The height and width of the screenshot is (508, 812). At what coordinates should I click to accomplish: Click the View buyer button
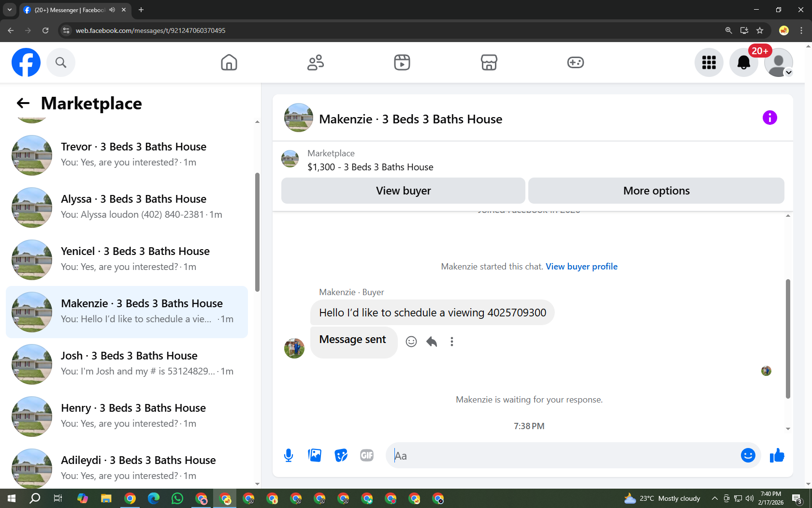point(403,191)
